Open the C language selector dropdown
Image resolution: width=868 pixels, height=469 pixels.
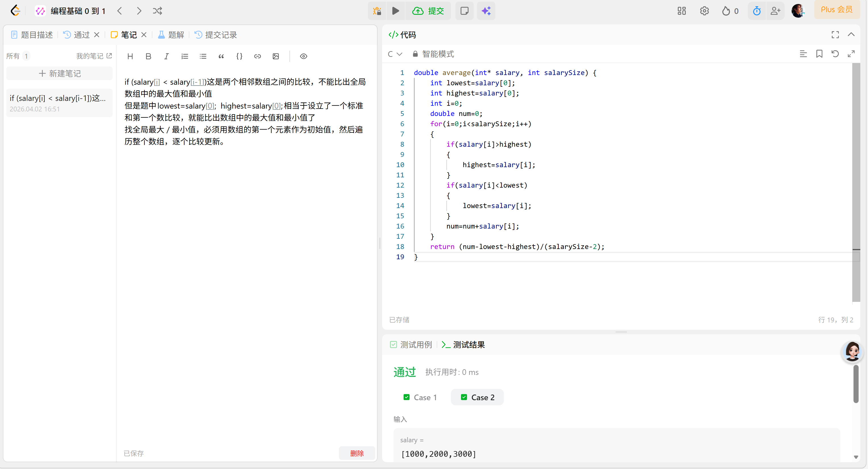coord(395,54)
